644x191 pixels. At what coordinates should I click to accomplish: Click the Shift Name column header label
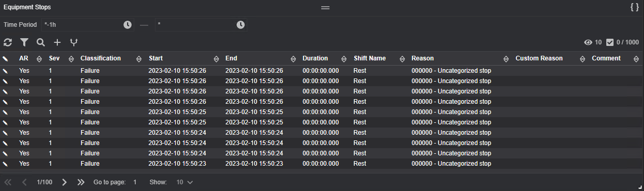370,58
